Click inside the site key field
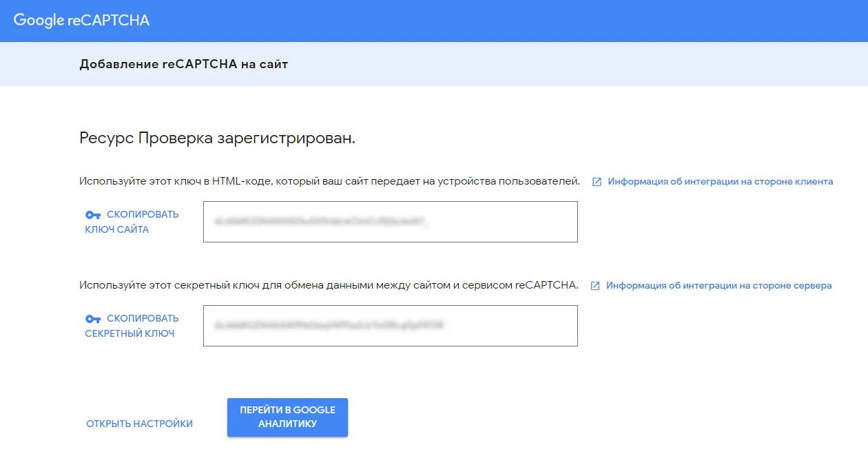Screen dimensions: 868x456 (x=503, y=222)
